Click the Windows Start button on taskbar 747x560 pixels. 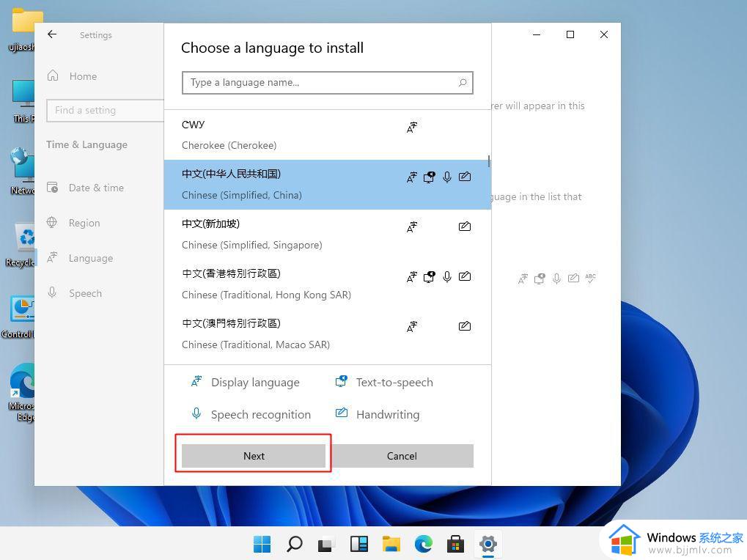262,544
